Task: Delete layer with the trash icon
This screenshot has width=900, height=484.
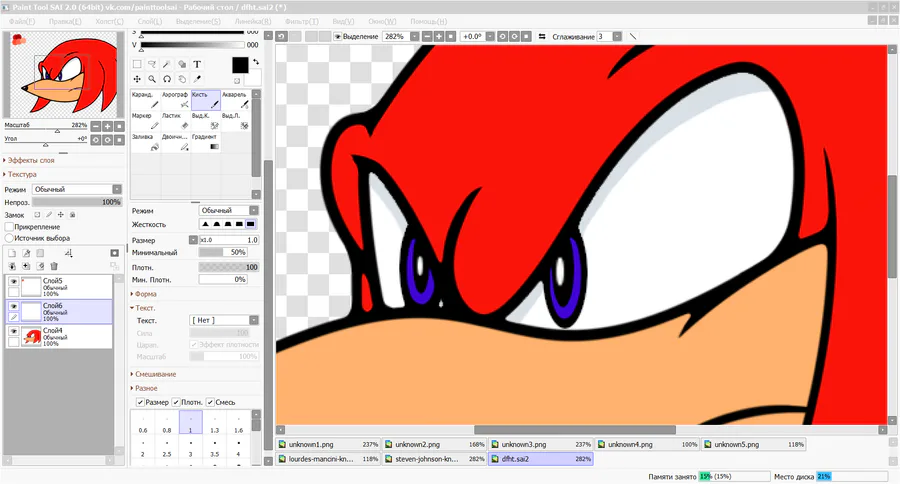Action: 55,266
